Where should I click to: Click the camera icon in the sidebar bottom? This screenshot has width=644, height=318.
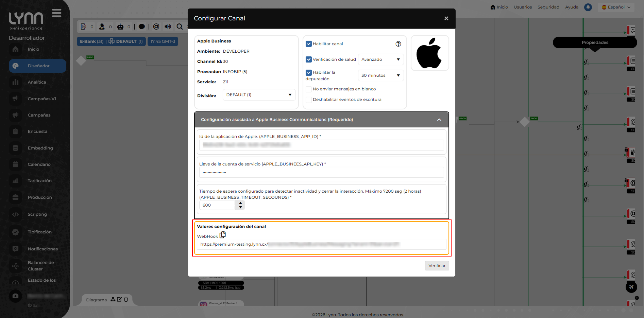15,296
